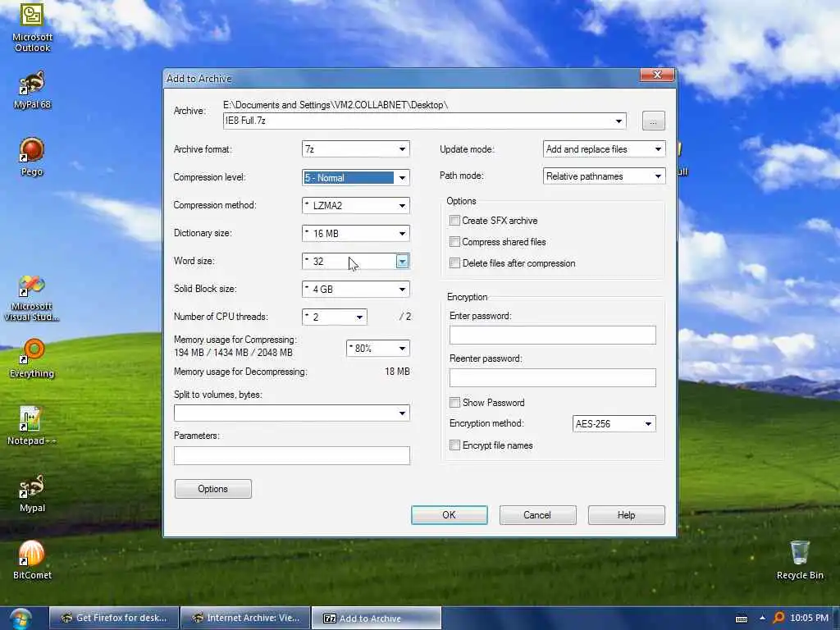Select the Microsoft Visual Studio desktop icon
Screen dimensions: 840x630
click(x=32, y=299)
